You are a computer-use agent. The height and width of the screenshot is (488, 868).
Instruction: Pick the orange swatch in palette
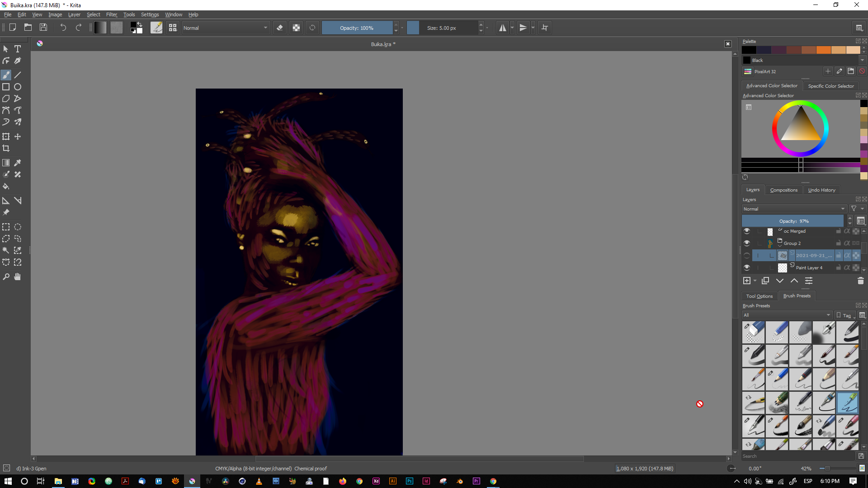(x=823, y=50)
